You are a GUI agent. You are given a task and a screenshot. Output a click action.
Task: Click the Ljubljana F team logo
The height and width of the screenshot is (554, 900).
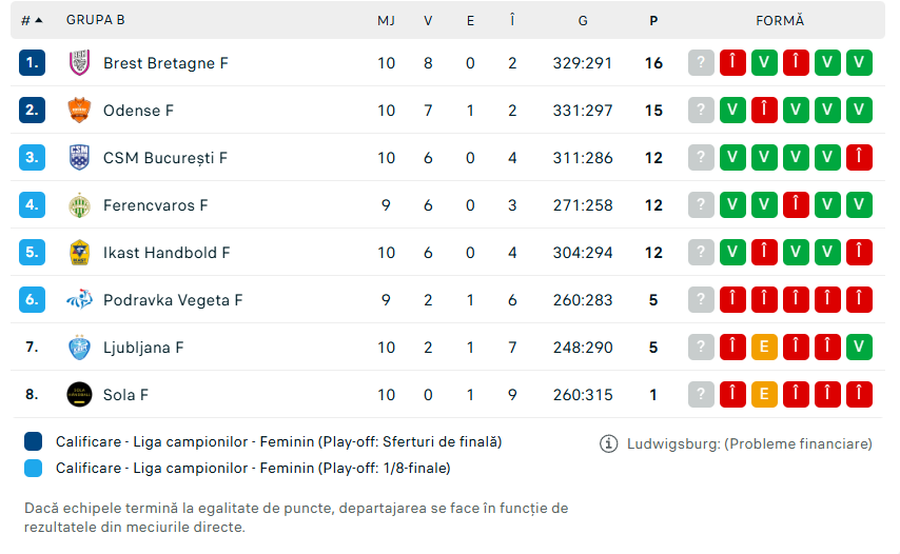tap(79, 347)
